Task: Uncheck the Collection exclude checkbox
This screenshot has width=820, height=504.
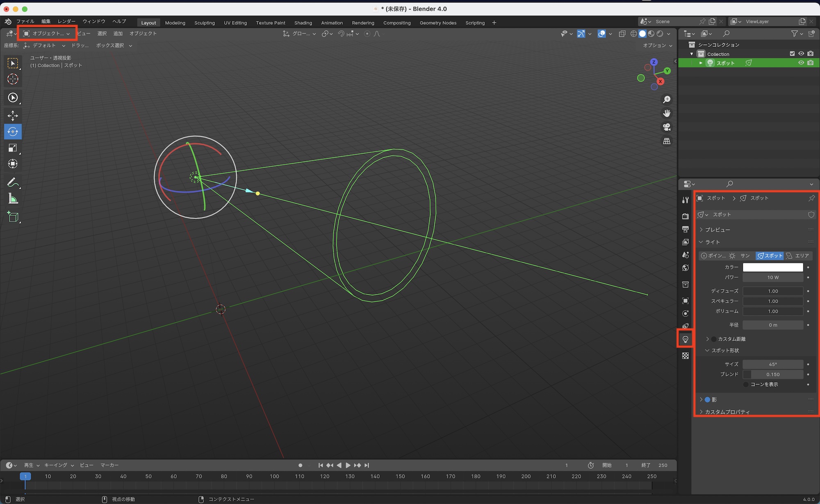Action: (792, 54)
